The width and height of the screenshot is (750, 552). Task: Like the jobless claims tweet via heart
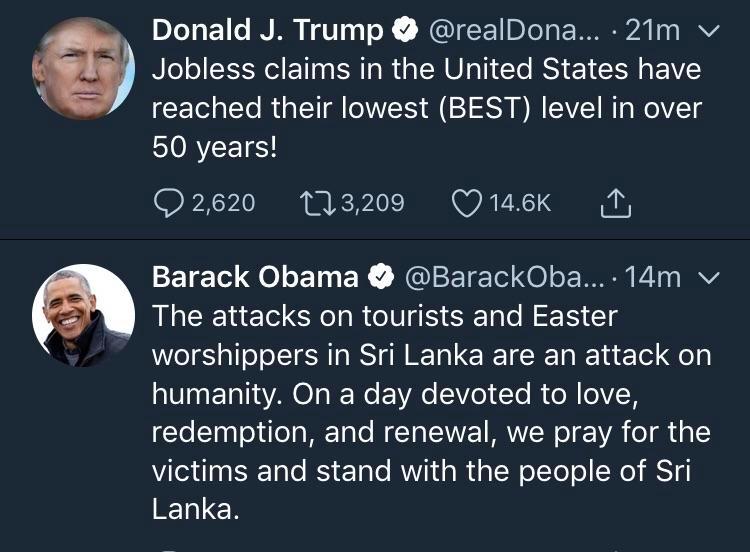point(467,203)
